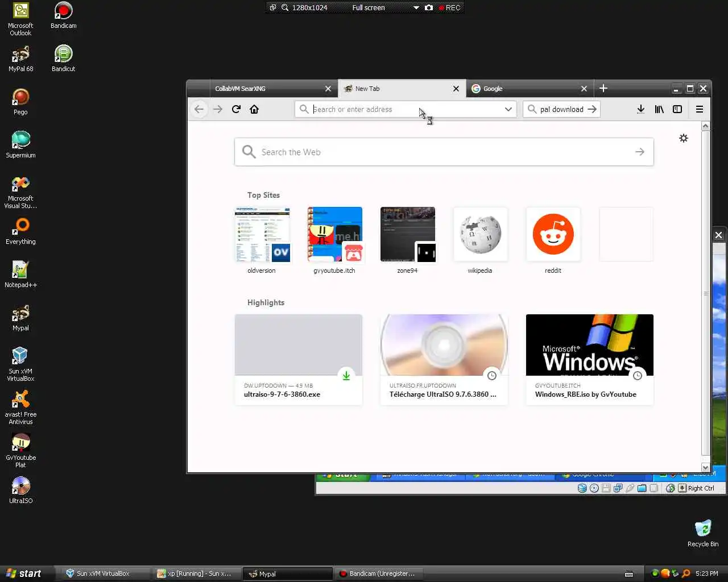This screenshot has height=582, width=728.
Task: Close the CollabVM SearXNG tab
Action: (x=328, y=89)
